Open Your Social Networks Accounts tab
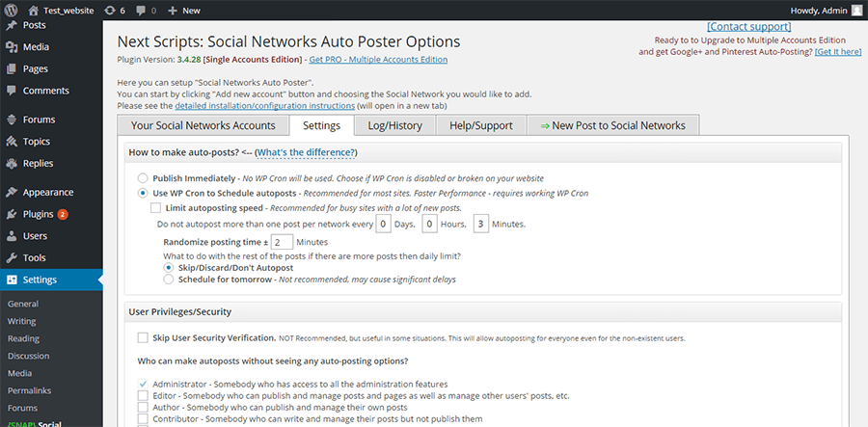Screen dimensions: 868x427 pos(203,125)
